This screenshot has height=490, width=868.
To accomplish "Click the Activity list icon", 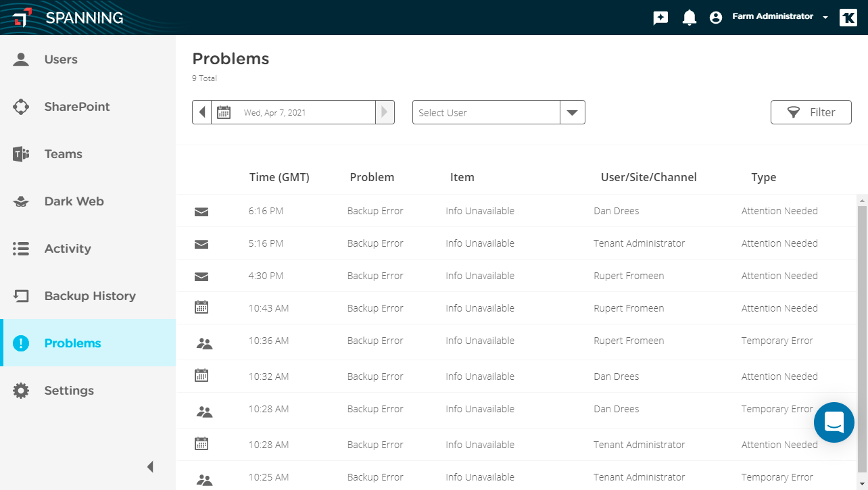I will [x=21, y=249].
